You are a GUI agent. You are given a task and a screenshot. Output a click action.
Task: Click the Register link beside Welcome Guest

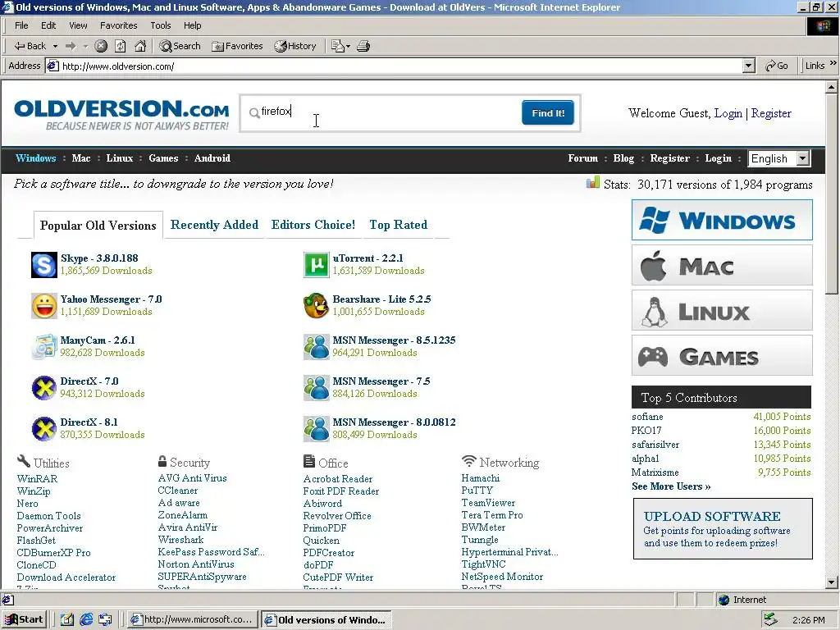coord(771,113)
